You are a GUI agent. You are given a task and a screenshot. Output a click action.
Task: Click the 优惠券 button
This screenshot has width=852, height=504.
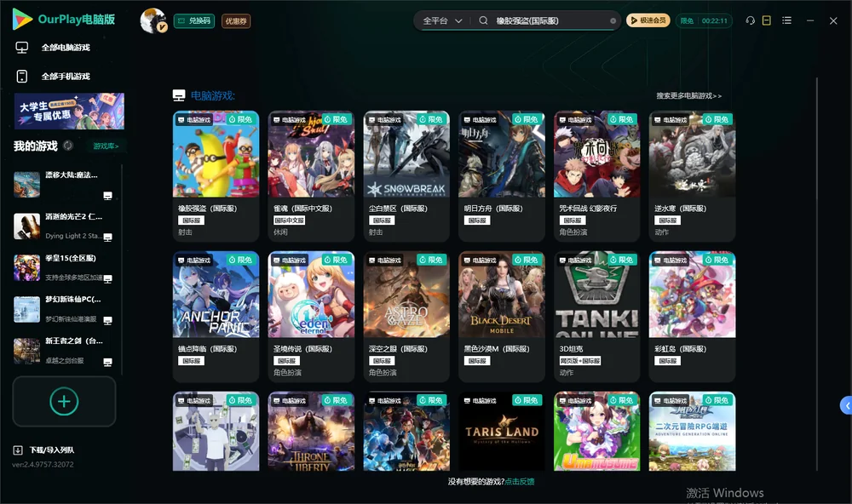pos(236,21)
